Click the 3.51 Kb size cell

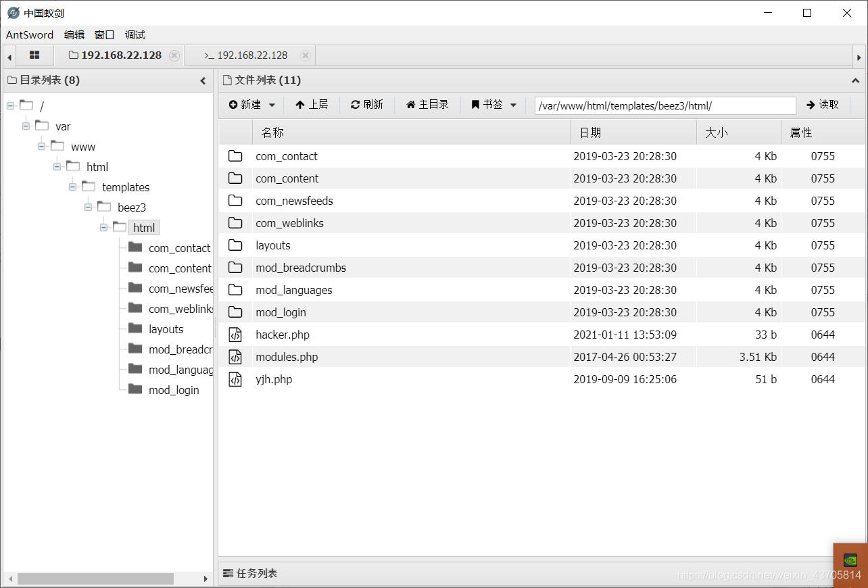(x=758, y=357)
